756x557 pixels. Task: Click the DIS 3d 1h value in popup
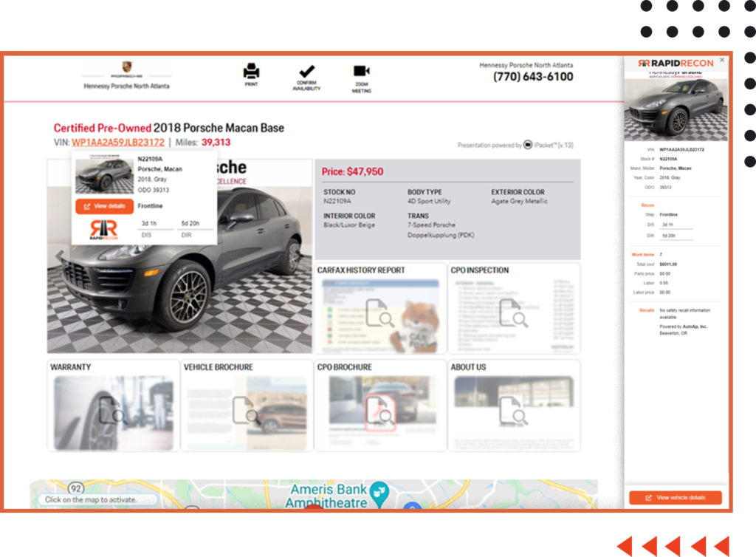point(149,223)
